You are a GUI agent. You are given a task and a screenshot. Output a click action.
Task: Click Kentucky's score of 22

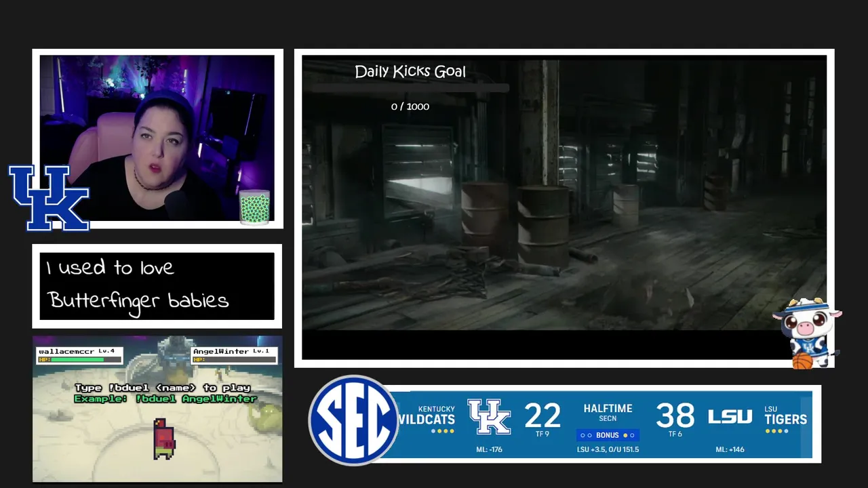point(542,415)
